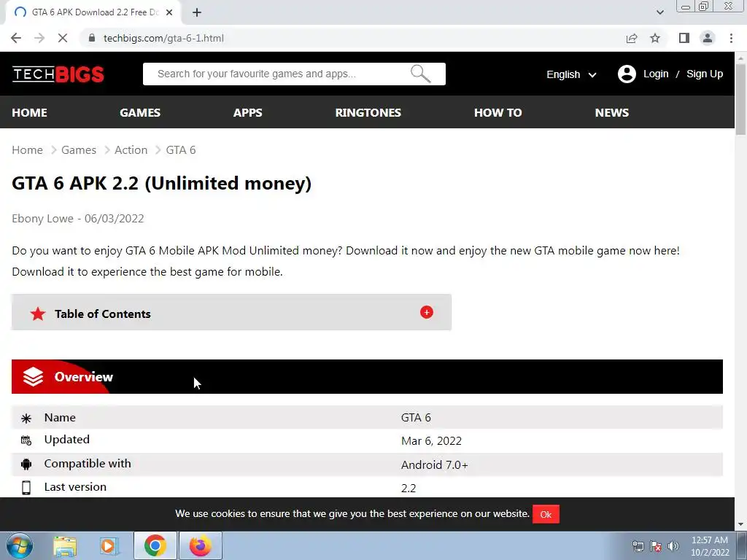The height and width of the screenshot is (560, 747).
Task: Bookmark this page with star icon
Action: (x=655, y=38)
